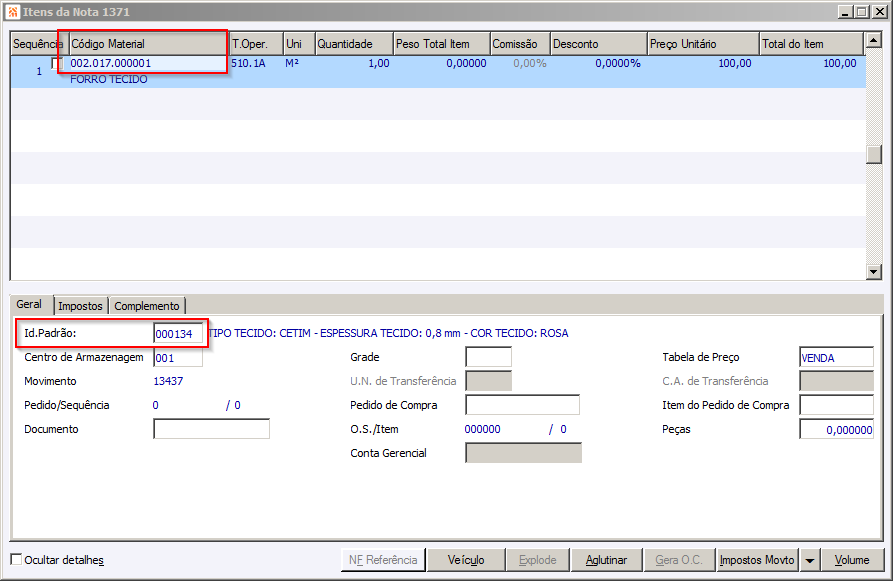Screen dimensions: 893x581
Task: Click the Volume button
Action: [x=852, y=560]
